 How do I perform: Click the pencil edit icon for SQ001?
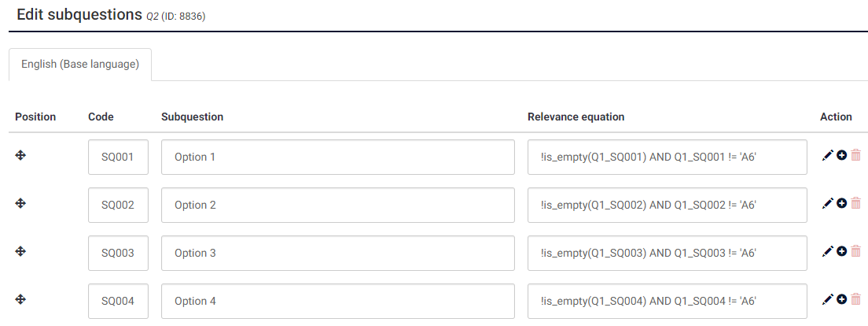click(827, 156)
